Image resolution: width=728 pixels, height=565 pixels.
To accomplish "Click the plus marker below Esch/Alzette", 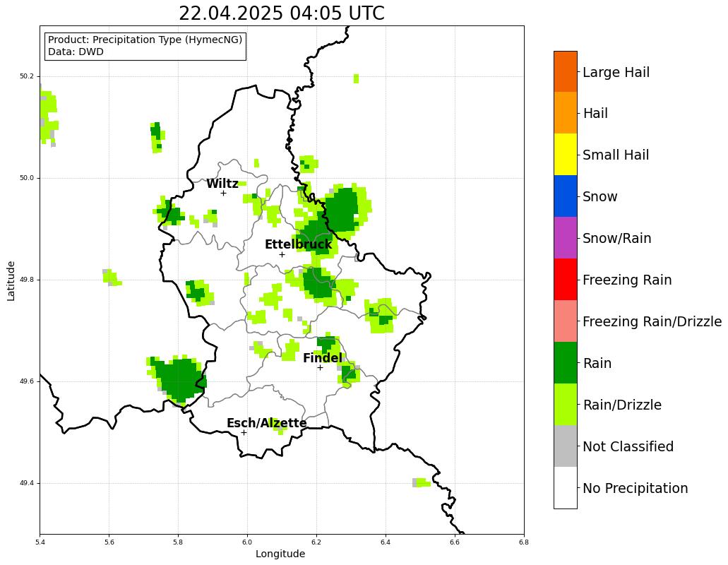I will (244, 433).
